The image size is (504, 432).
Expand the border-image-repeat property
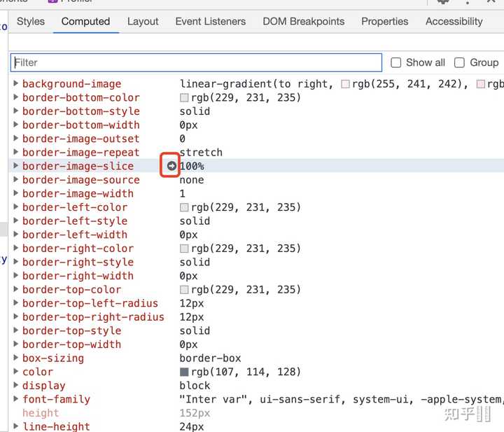click(15, 152)
